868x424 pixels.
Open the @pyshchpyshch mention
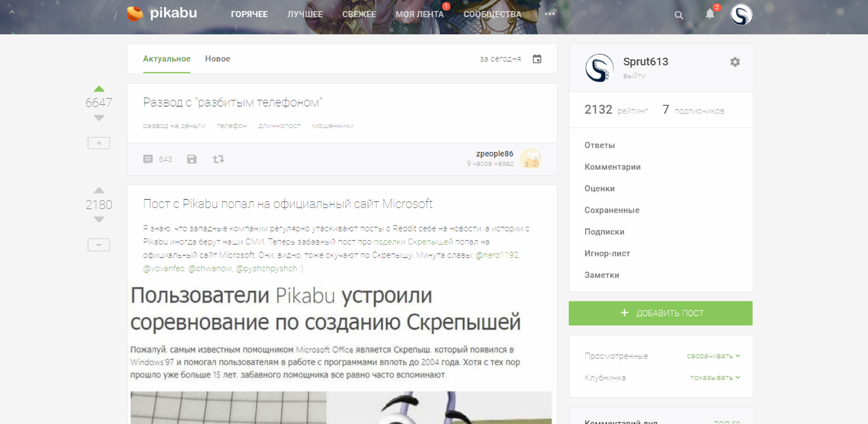coord(267,268)
